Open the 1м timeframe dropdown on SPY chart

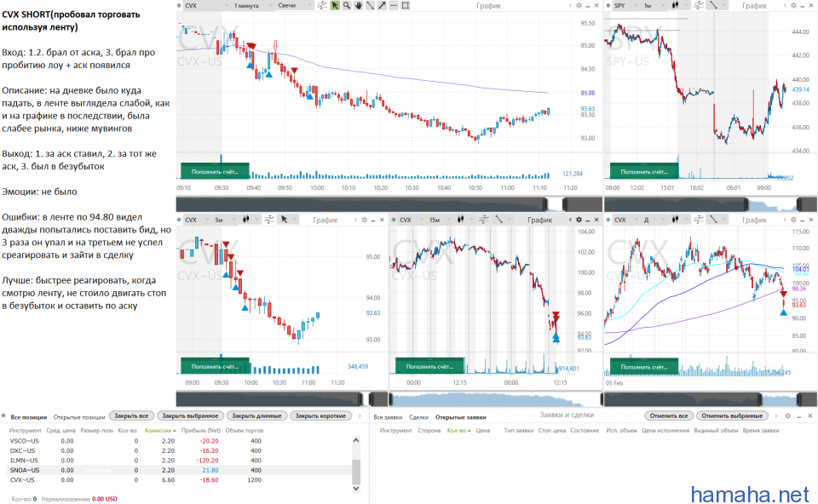pyautogui.click(x=654, y=6)
